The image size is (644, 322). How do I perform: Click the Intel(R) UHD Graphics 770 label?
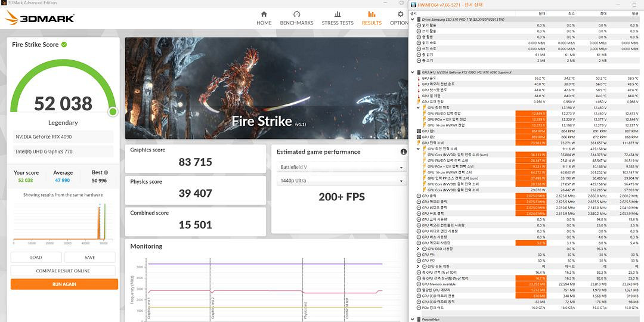[x=44, y=151]
